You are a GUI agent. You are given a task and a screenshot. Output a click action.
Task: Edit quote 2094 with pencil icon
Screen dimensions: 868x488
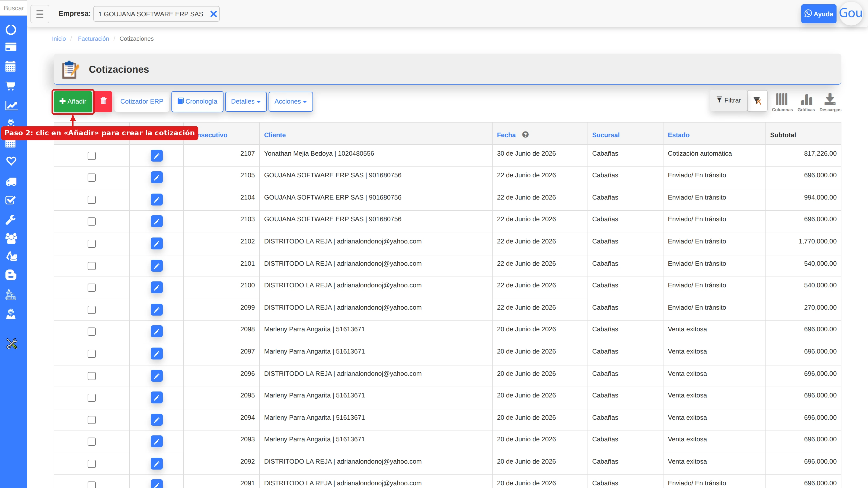coord(157,420)
